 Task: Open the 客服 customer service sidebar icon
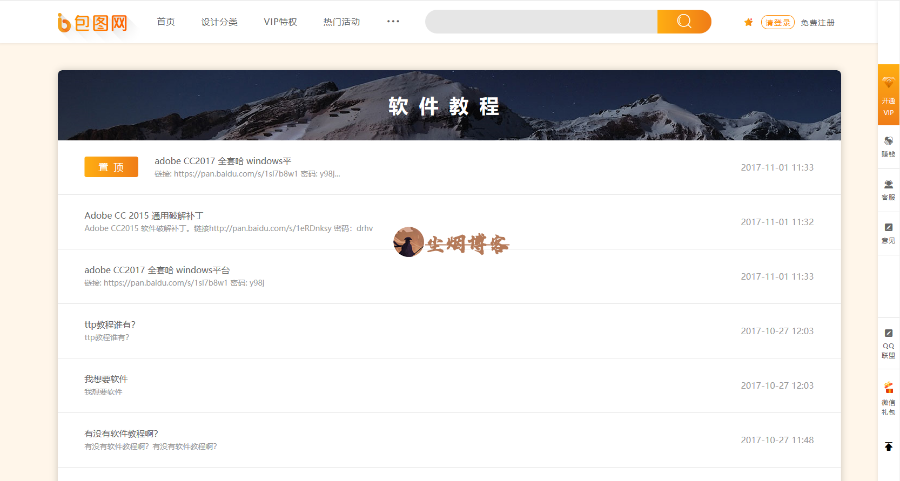[889, 189]
